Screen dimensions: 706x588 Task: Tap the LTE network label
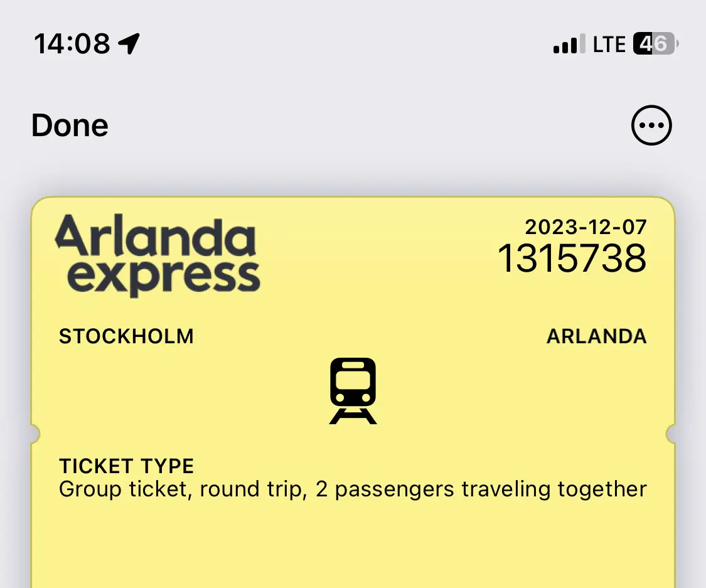[609, 45]
